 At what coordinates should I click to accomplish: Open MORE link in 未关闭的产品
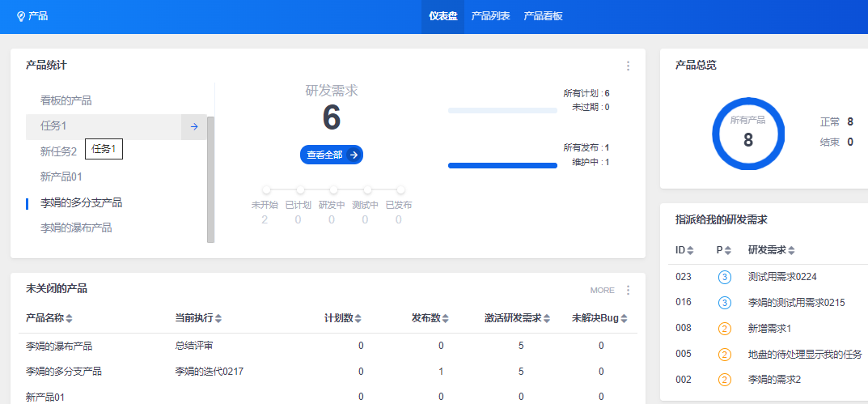tap(602, 290)
